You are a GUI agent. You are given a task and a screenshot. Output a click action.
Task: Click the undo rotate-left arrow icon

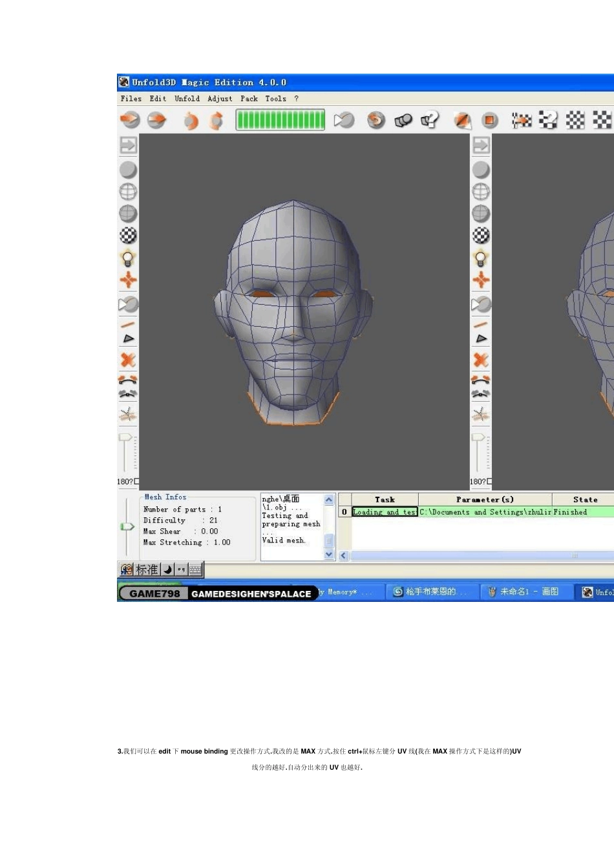191,121
